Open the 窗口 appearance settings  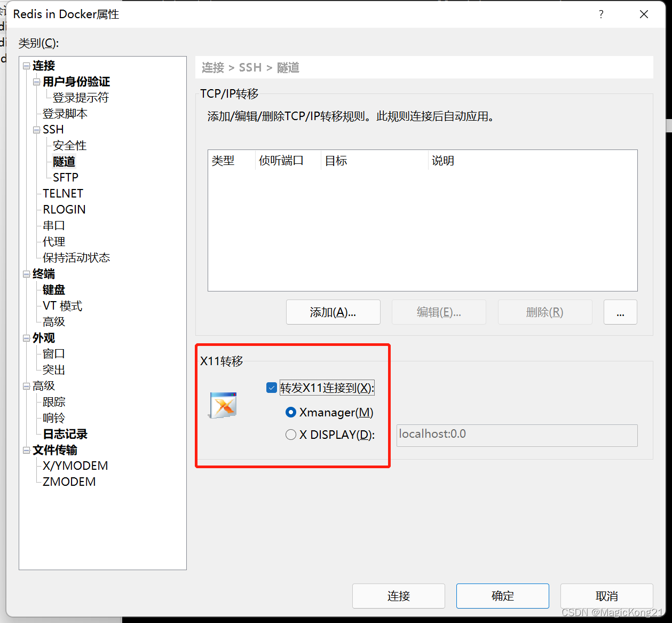[x=54, y=354]
